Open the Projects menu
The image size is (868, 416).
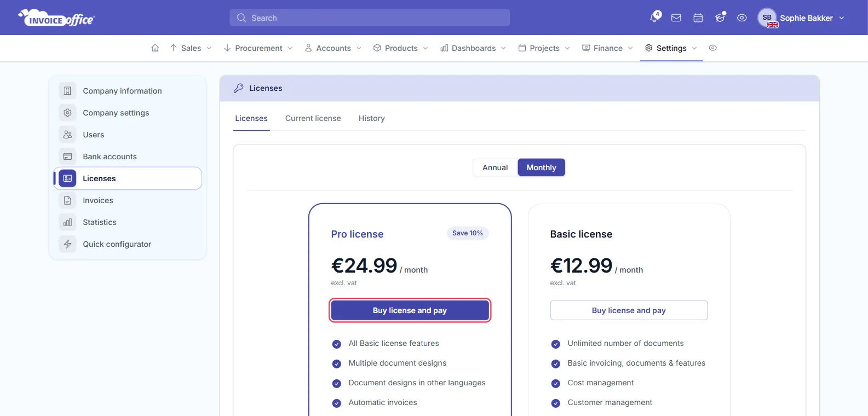point(544,48)
